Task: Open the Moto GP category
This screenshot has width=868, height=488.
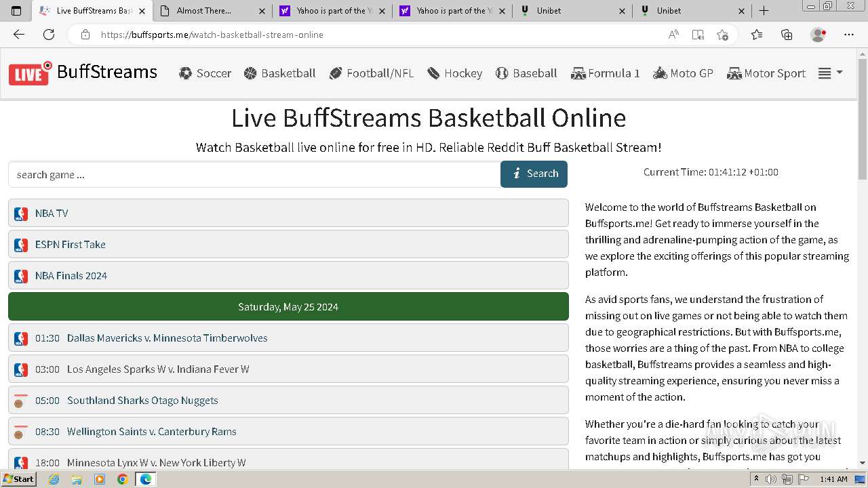Action: click(x=684, y=73)
